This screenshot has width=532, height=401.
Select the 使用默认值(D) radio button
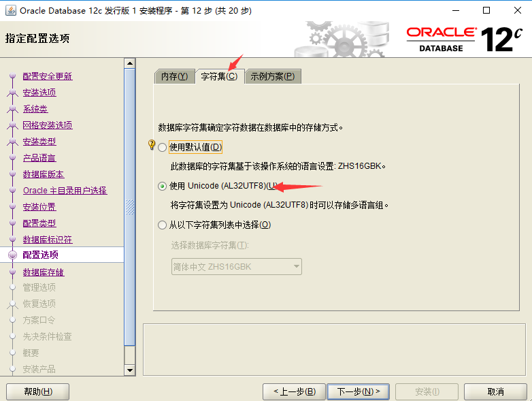point(162,147)
